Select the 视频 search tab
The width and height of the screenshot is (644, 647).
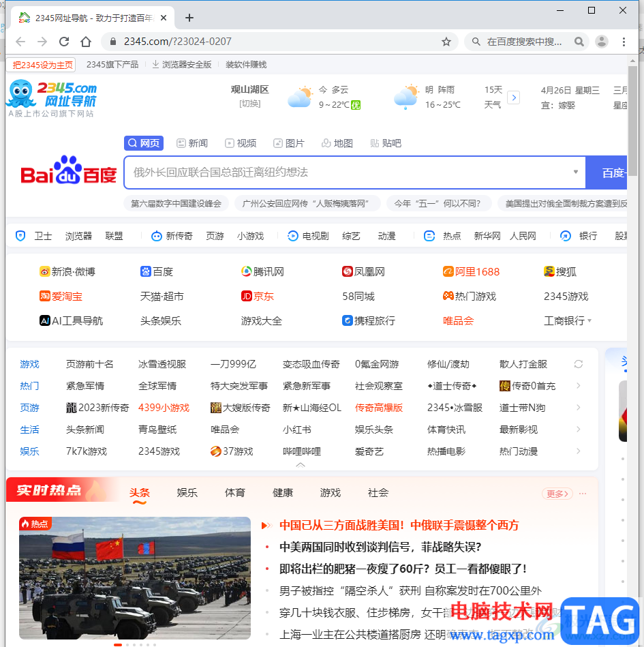241,142
